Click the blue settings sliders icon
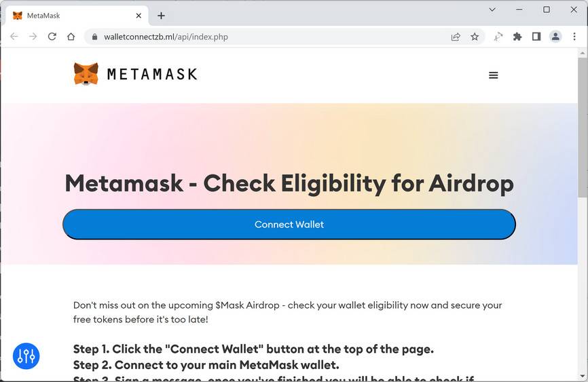Viewport: 588px width, 382px height. pos(26,356)
